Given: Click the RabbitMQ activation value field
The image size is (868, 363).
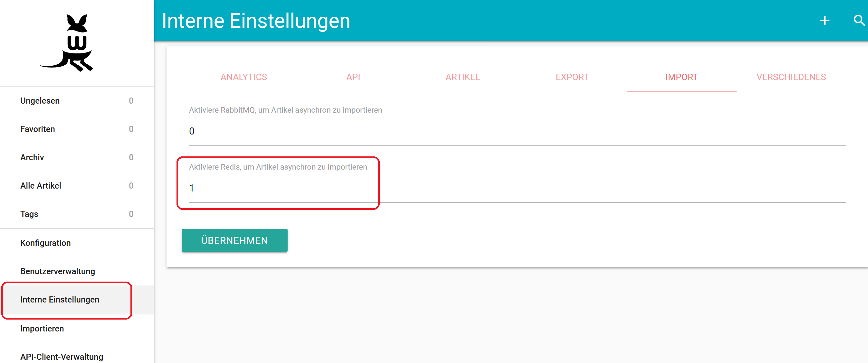Looking at the screenshot, I should click(x=517, y=131).
